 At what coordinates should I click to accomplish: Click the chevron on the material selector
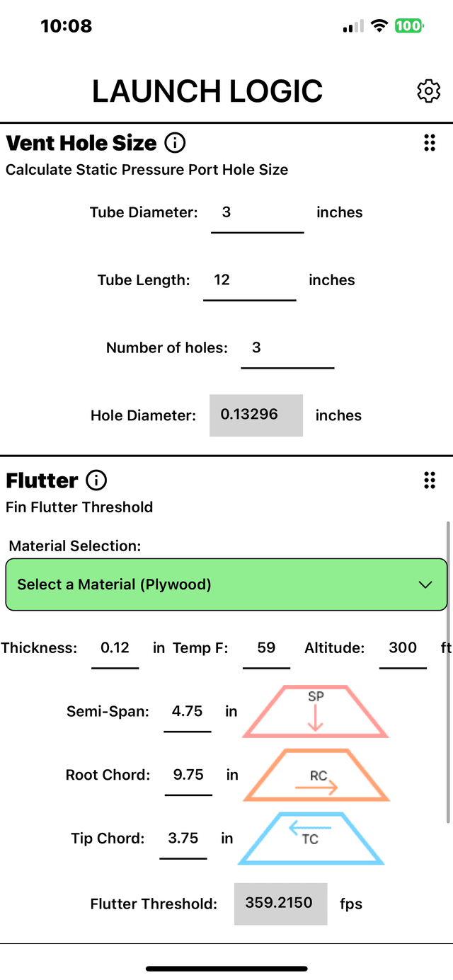pyautogui.click(x=425, y=584)
